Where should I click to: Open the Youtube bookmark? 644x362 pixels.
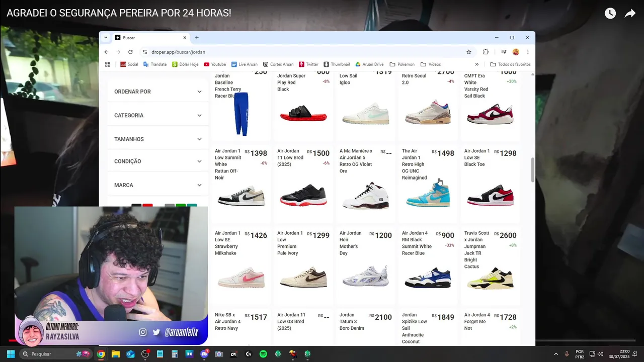click(x=215, y=64)
